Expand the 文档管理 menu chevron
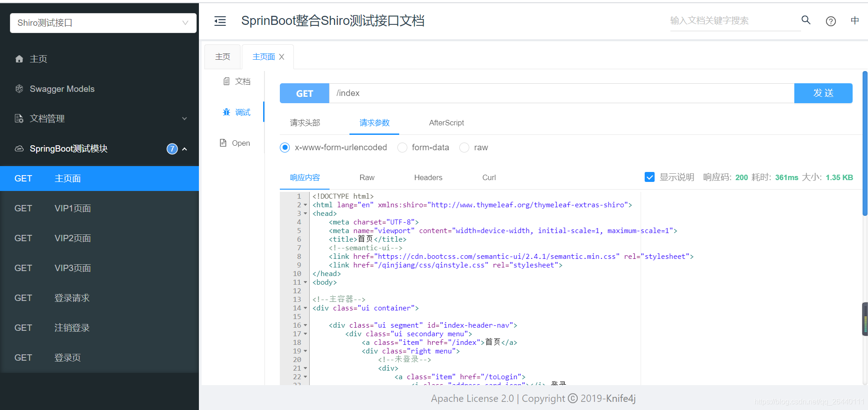868x410 pixels. [184, 119]
